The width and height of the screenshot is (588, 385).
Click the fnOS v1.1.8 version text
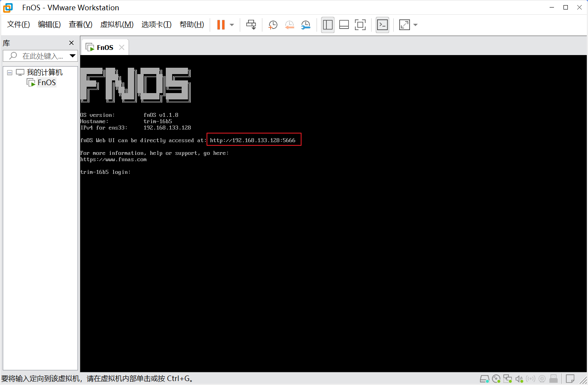click(161, 115)
